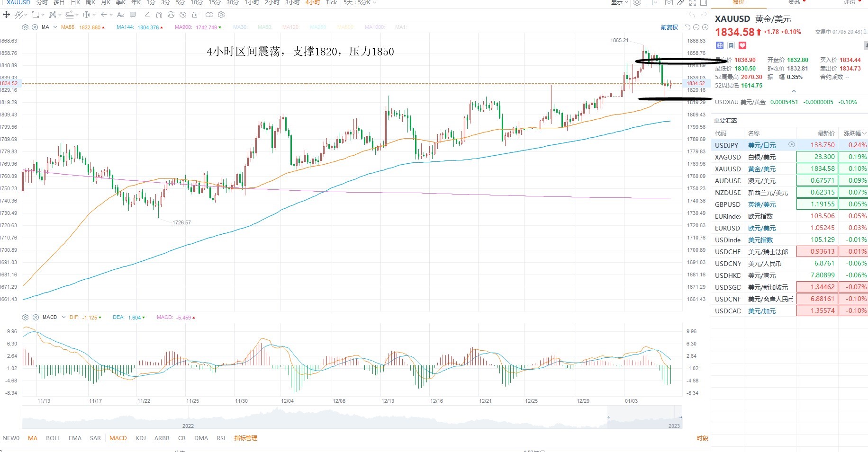This screenshot has height=452, width=868.
Task: Click the timeline range navigator strip
Action: (352, 417)
